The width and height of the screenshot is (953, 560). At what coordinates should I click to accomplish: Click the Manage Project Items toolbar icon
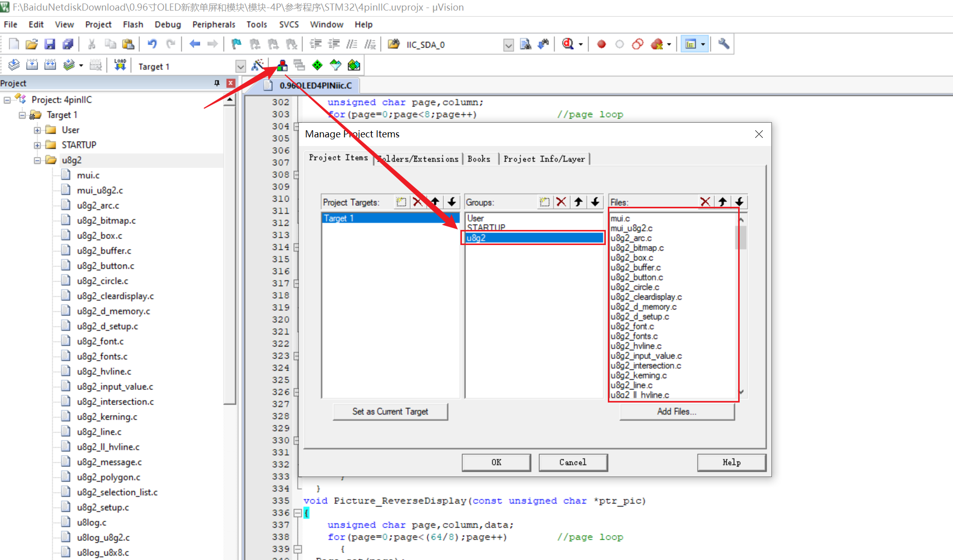[282, 65]
